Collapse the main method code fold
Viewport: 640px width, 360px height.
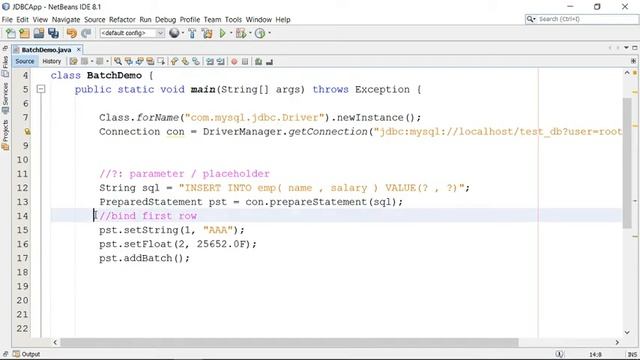click(41, 89)
